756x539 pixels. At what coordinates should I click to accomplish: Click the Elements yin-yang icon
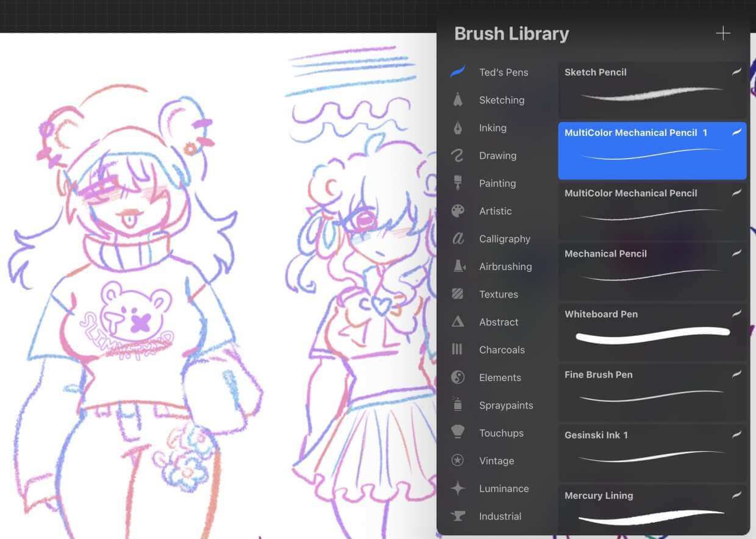coord(457,377)
